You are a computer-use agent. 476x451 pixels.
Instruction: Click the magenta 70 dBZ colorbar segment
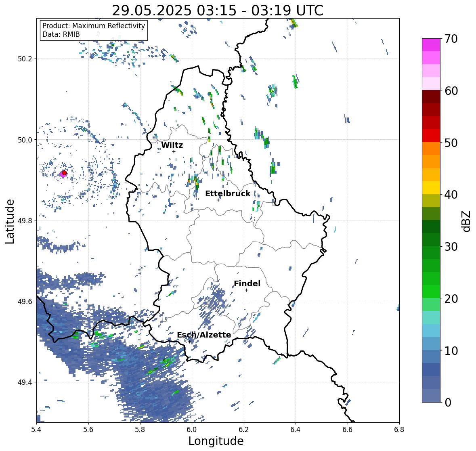click(431, 45)
